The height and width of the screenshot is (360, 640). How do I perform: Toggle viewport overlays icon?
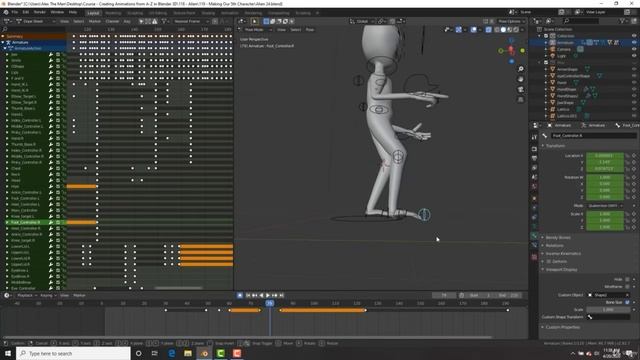(473, 30)
